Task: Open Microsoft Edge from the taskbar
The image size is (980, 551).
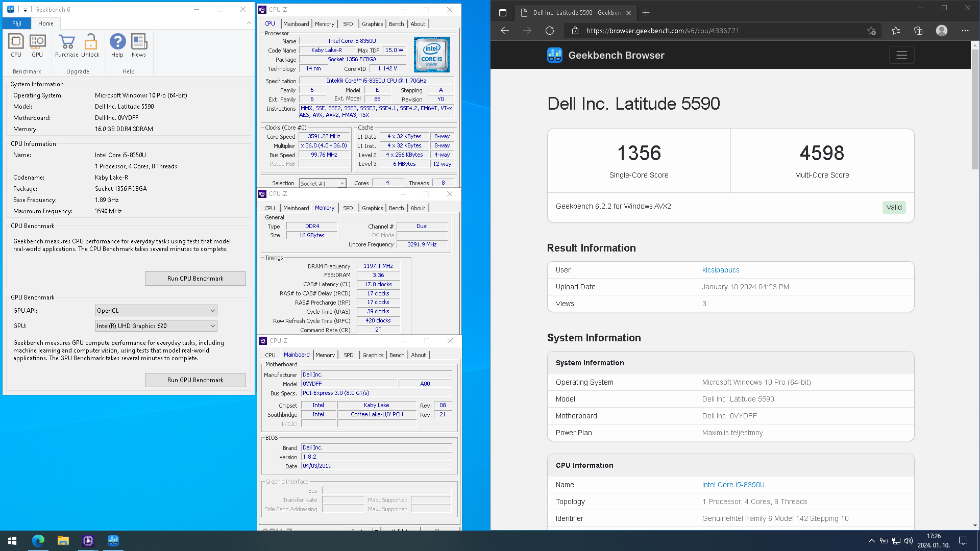Action: tap(38, 541)
